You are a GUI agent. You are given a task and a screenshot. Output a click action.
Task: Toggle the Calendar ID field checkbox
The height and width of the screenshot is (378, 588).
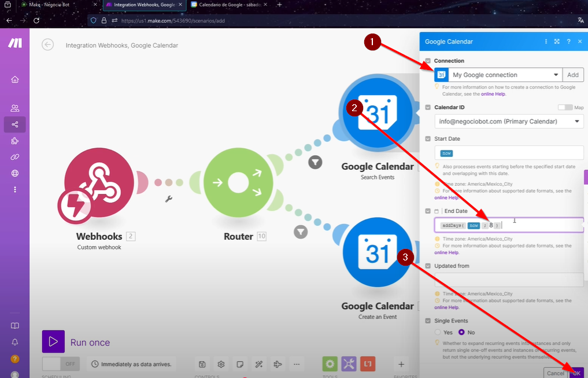tap(428, 107)
